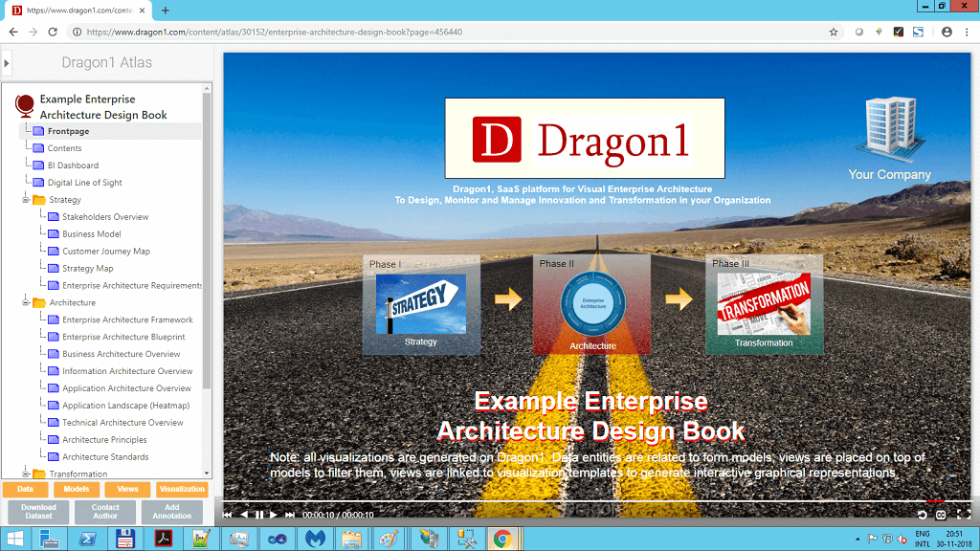Open the gray circle browser extension
980x551 pixels.
[x=859, y=32]
